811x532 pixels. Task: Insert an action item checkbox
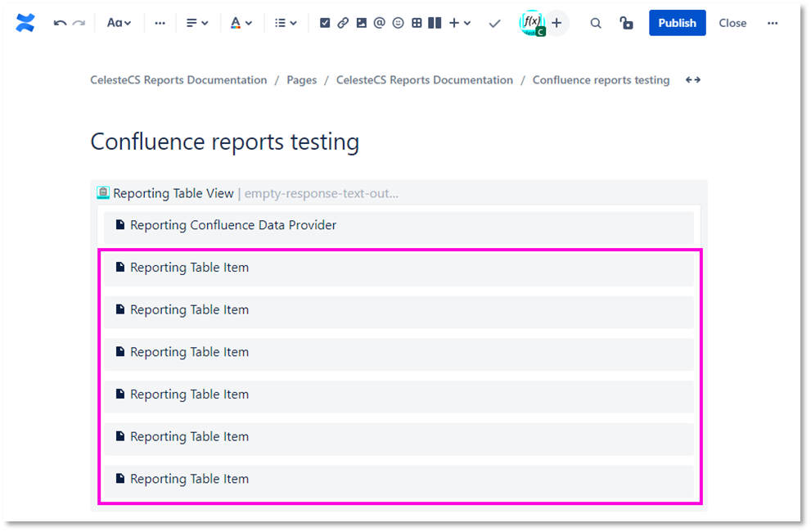click(325, 23)
